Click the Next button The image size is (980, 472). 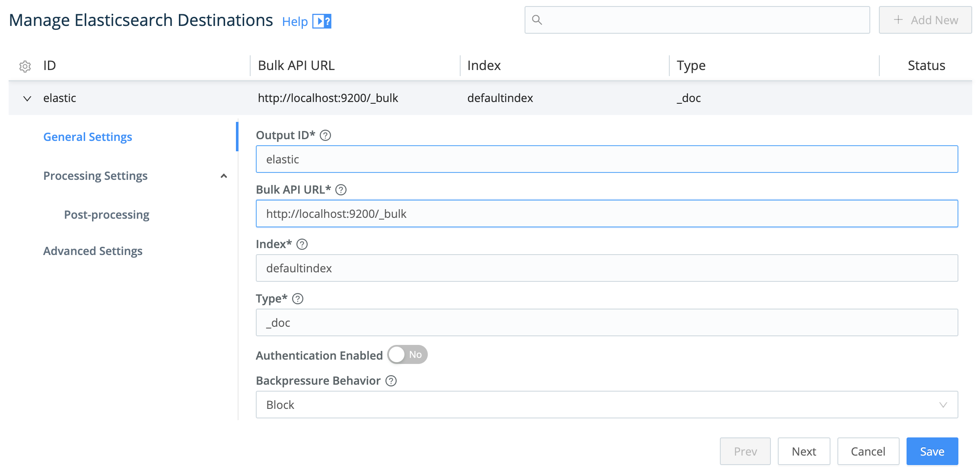coord(804,451)
